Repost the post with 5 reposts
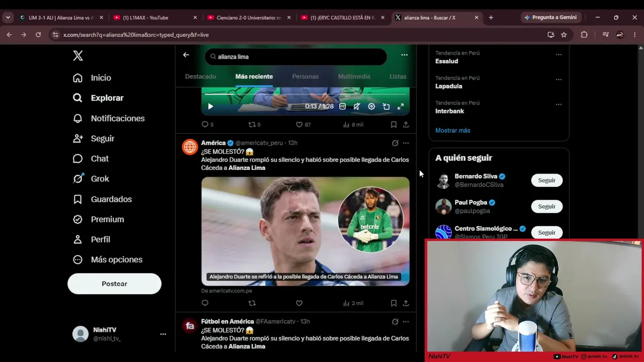Image resolution: width=644 pixels, height=362 pixels. [255, 125]
